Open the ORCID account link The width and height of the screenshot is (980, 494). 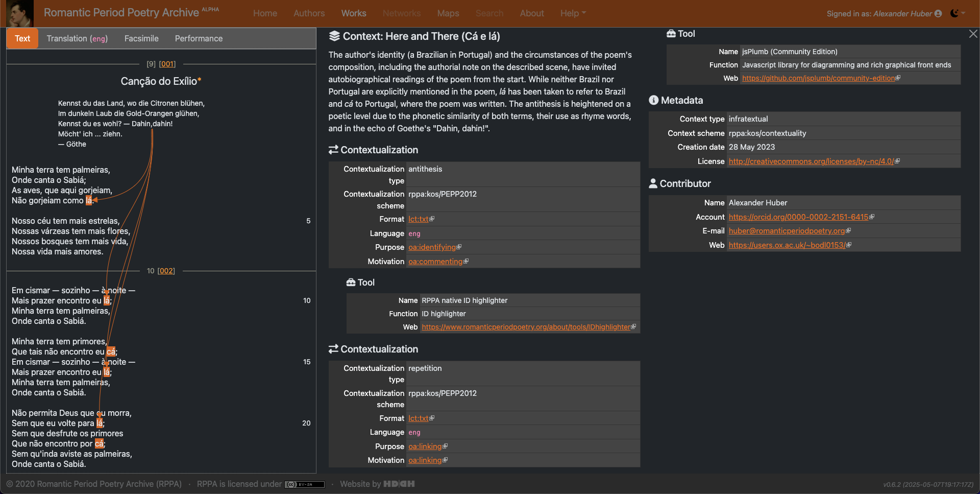point(798,217)
